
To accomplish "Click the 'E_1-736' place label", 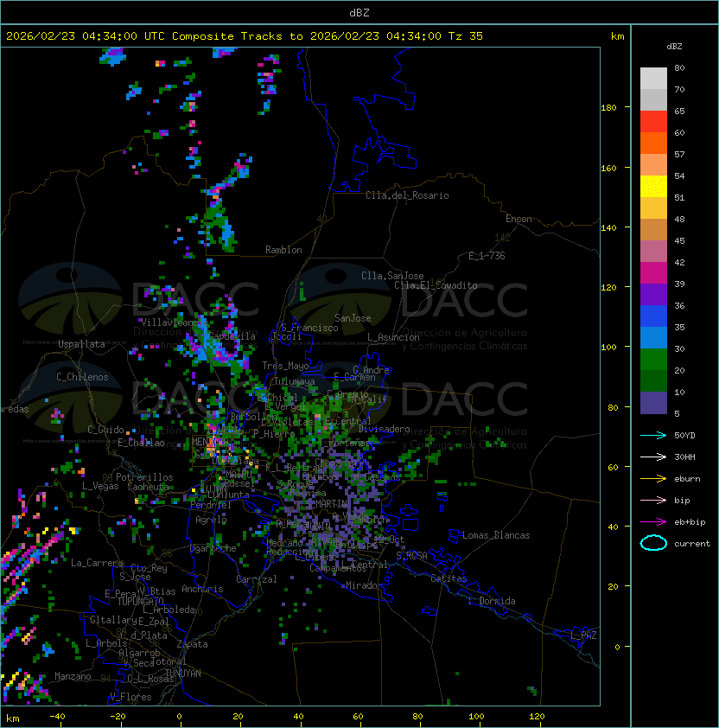I will point(487,256).
